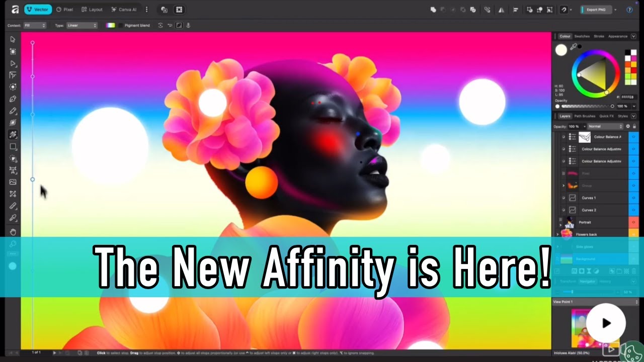
Task: Select the Pen tool
Action: (13, 99)
